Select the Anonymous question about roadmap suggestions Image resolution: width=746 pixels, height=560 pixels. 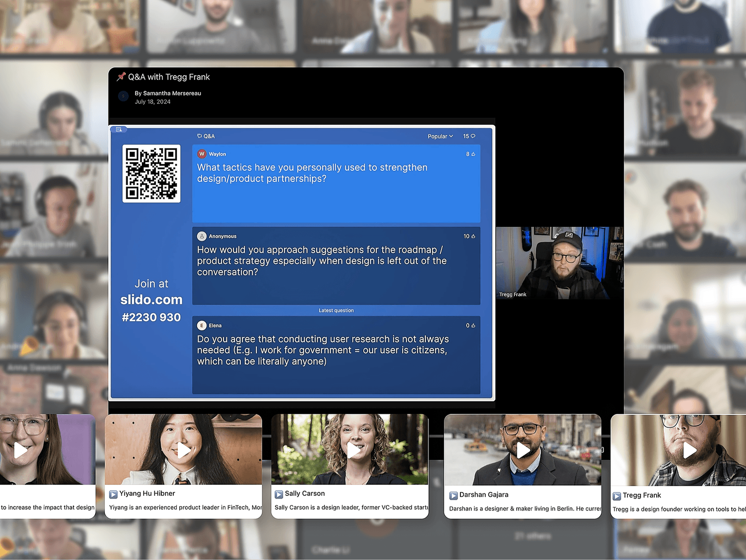coord(336,266)
